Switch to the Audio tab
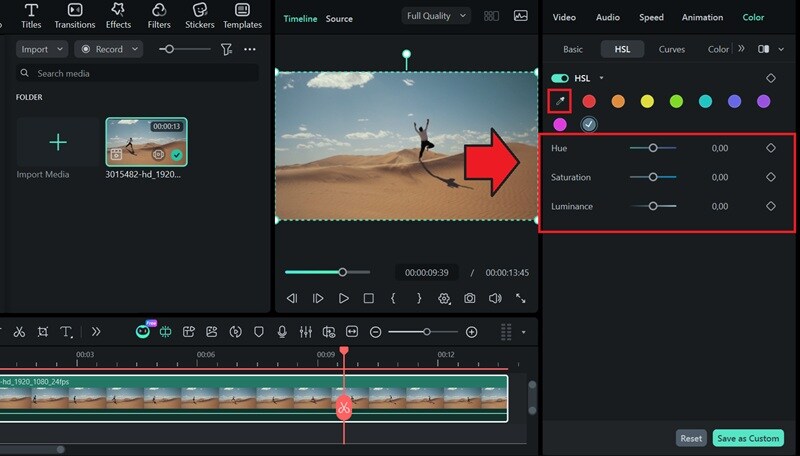The image size is (800, 456). pos(608,17)
